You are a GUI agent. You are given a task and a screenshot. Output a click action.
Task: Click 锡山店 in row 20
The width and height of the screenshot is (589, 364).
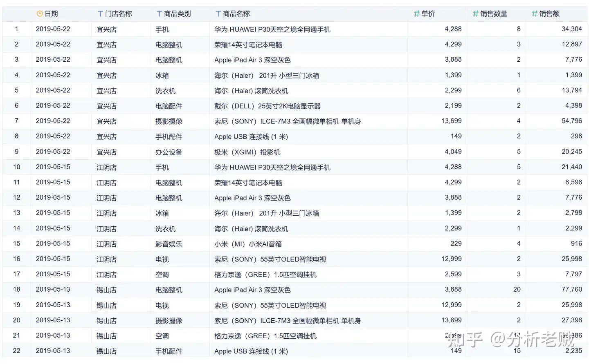(x=106, y=321)
